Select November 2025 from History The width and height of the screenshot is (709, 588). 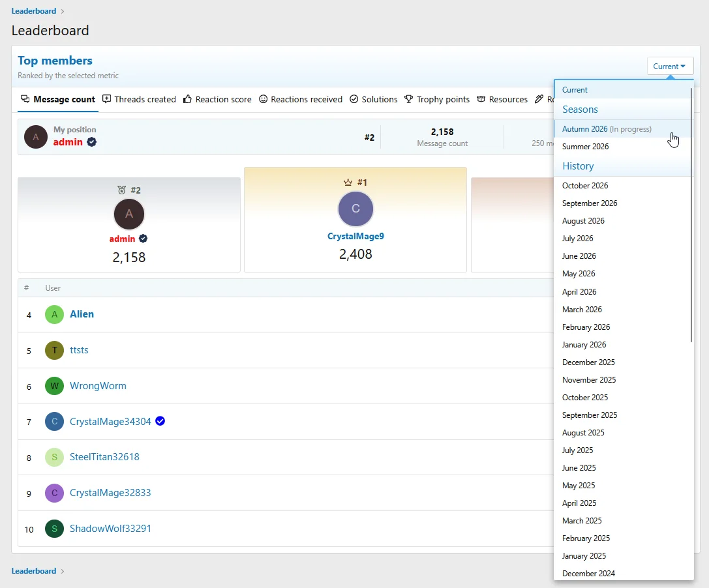tap(624, 379)
